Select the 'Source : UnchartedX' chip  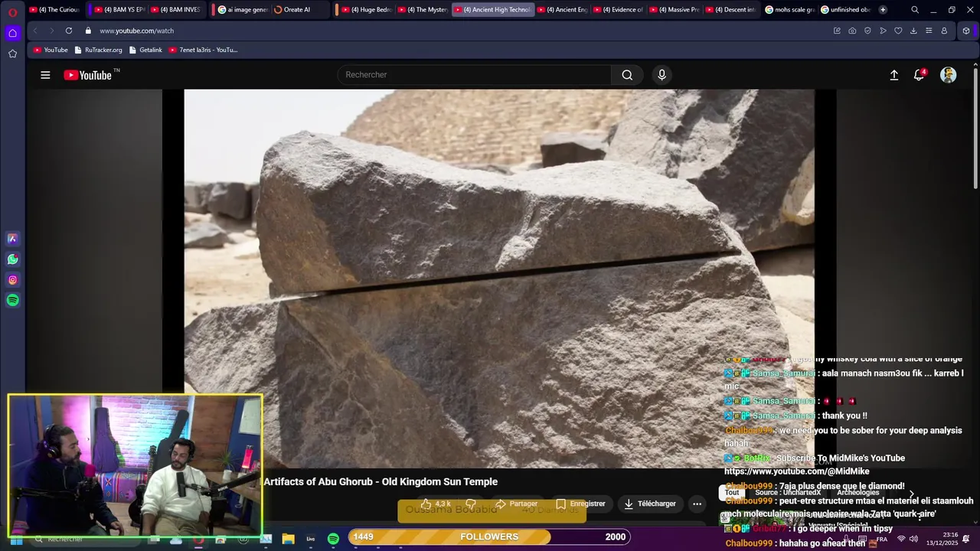coord(788,493)
